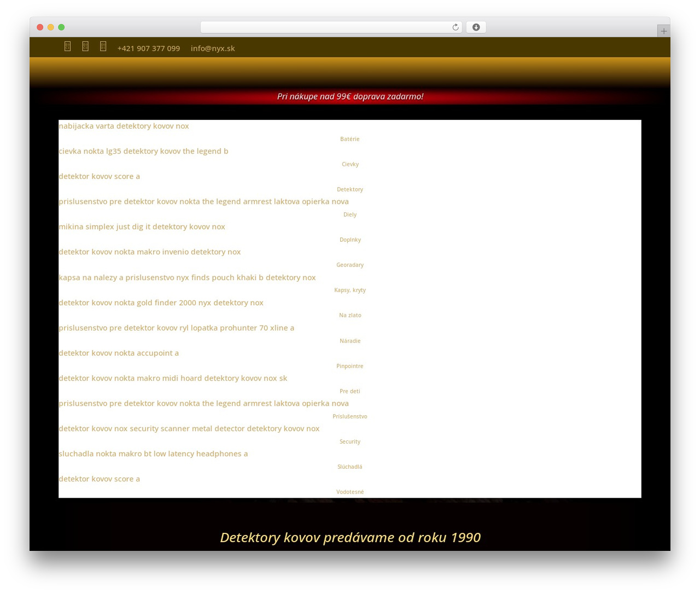Open 'gold finder 2000' detector link
The height and width of the screenshot is (593, 700).
pyautogui.click(x=161, y=303)
